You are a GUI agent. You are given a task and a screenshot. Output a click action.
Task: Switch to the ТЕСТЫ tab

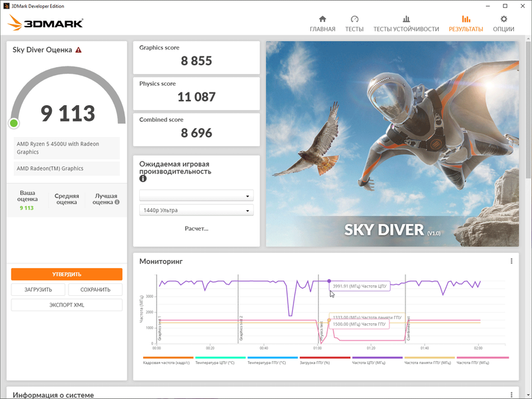(x=354, y=24)
